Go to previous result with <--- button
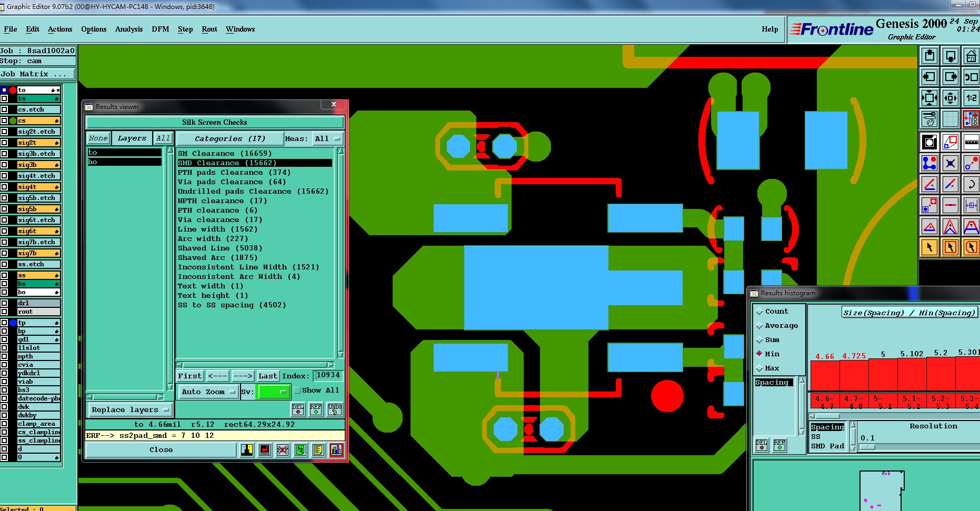Image resolution: width=980 pixels, height=511 pixels. coord(217,376)
